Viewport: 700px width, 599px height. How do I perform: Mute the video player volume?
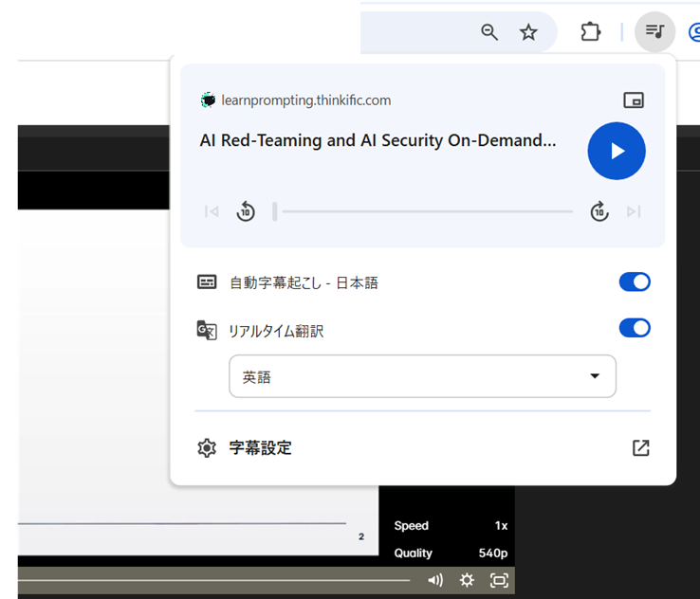(x=435, y=580)
